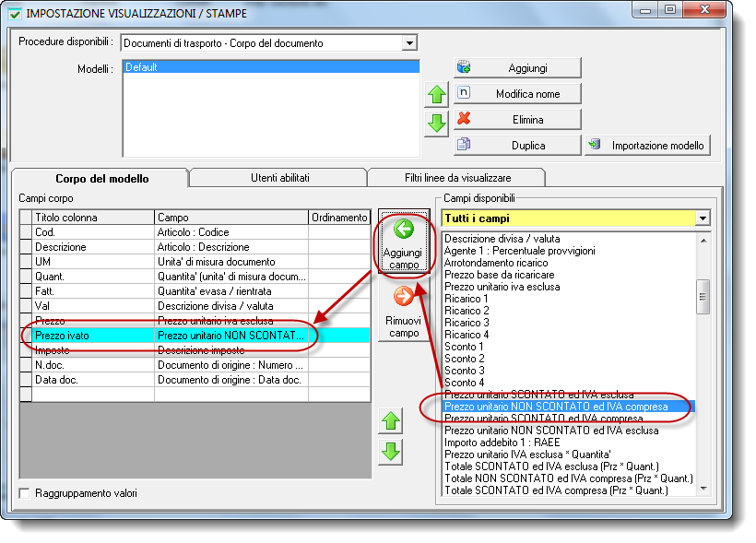This screenshot has width=756, height=543.
Task: Toggle Raggruppamento valori checkbox
Action: pyautogui.click(x=24, y=493)
